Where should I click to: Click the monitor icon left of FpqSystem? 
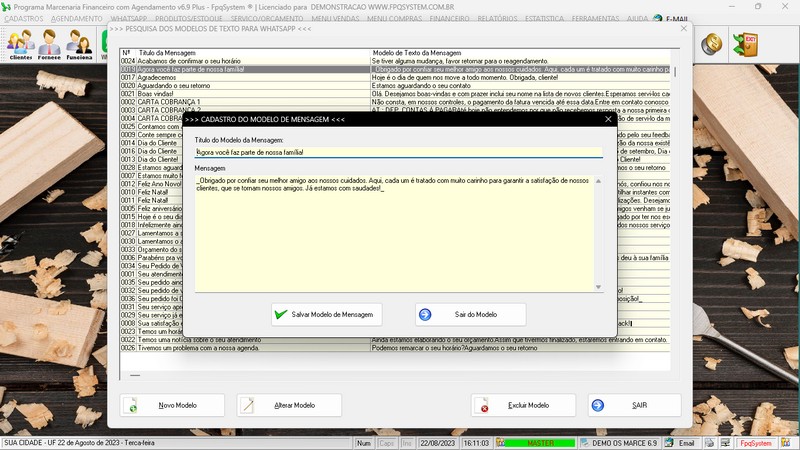(726, 443)
